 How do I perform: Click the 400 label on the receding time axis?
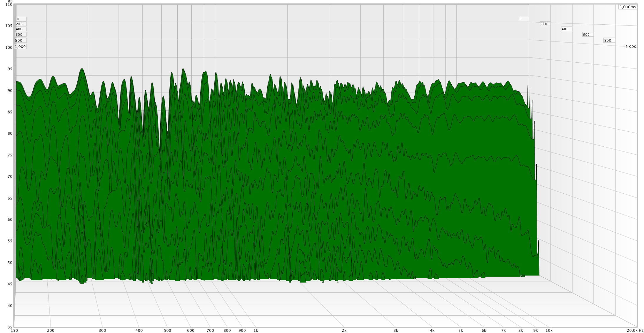click(566, 29)
